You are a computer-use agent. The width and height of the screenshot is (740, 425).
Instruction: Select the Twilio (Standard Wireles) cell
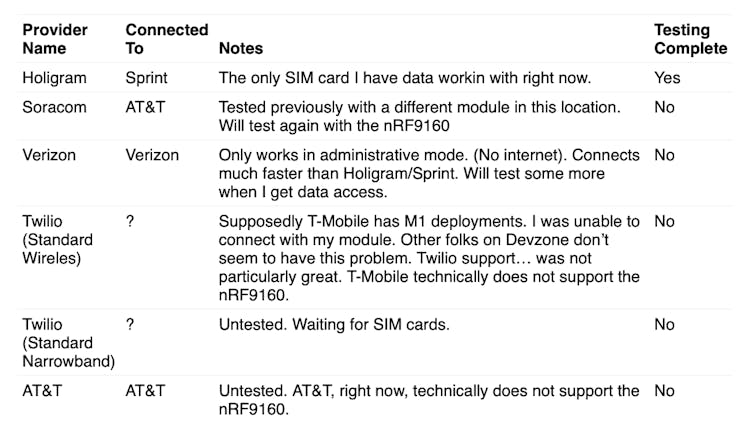click(57, 240)
